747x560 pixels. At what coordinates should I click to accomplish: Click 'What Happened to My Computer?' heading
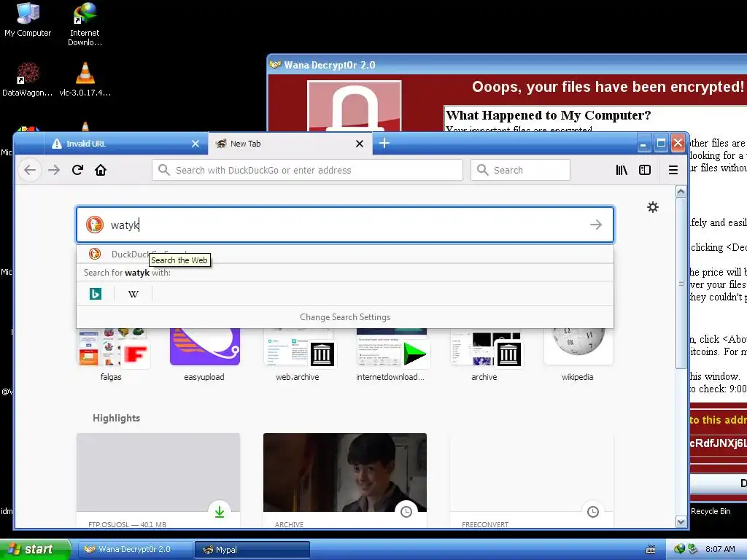click(x=548, y=115)
